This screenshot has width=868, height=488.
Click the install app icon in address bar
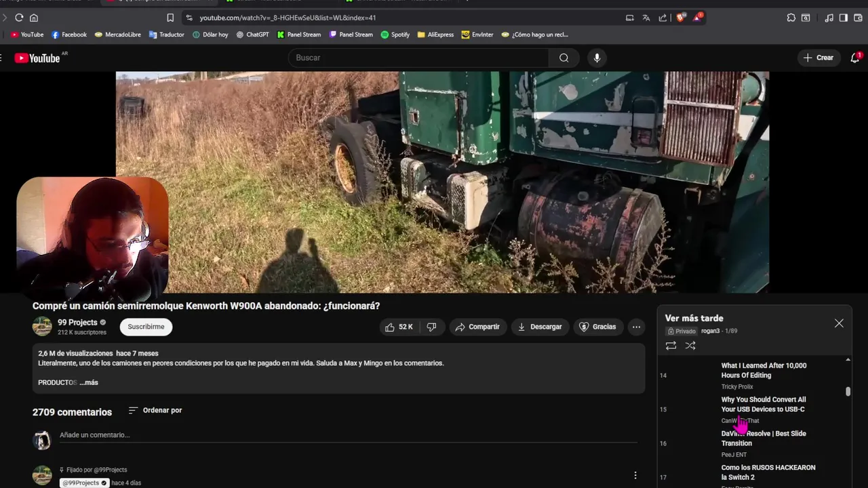pyautogui.click(x=630, y=18)
